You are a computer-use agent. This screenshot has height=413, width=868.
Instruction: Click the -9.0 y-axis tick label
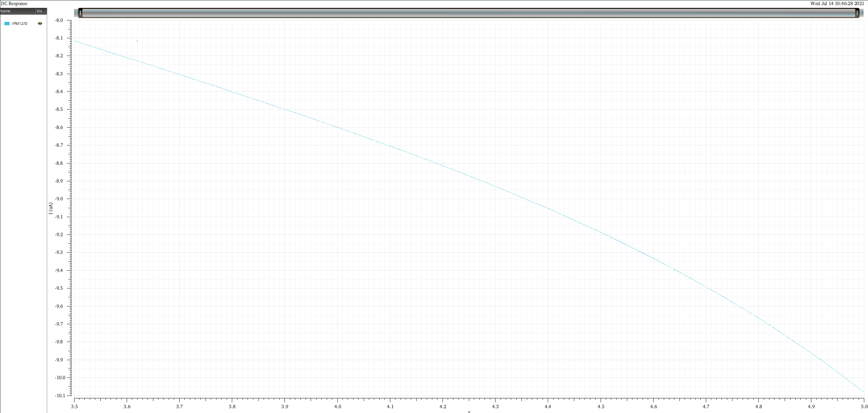click(x=59, y=199)
